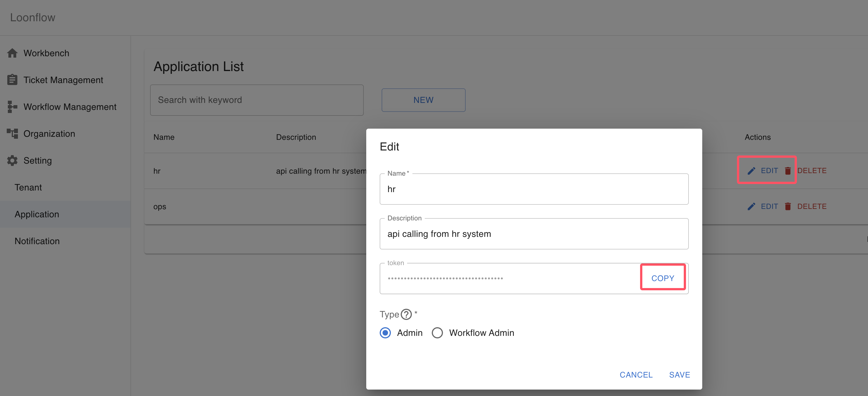The height and width of the screenshot is (396, 868).
Task: Click the Search with keyword box
Action: point(257,100)
